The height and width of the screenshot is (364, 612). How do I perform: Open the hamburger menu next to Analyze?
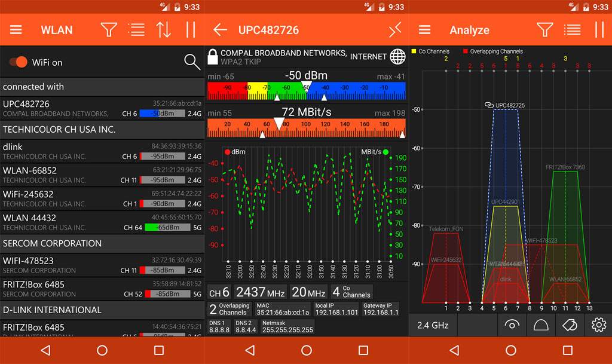click(x=425, y=30)
